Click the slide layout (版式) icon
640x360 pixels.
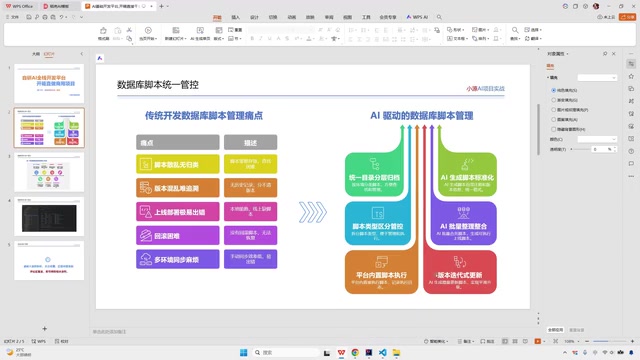[x=219, y=31]
